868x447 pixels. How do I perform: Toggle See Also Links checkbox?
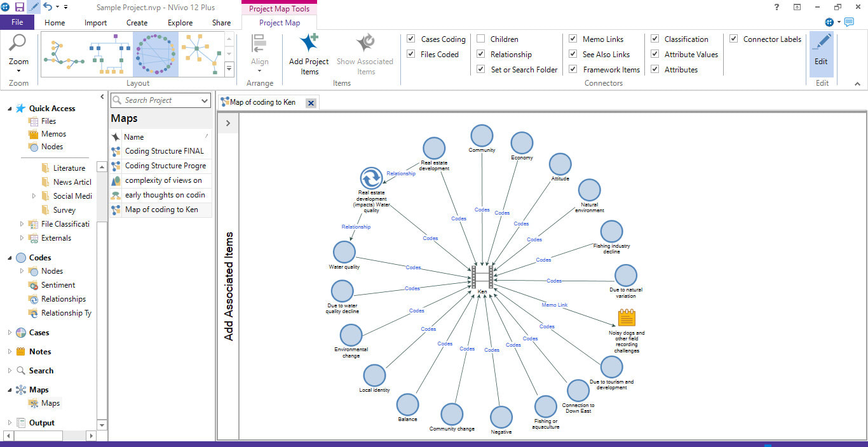tap(573, 55)
